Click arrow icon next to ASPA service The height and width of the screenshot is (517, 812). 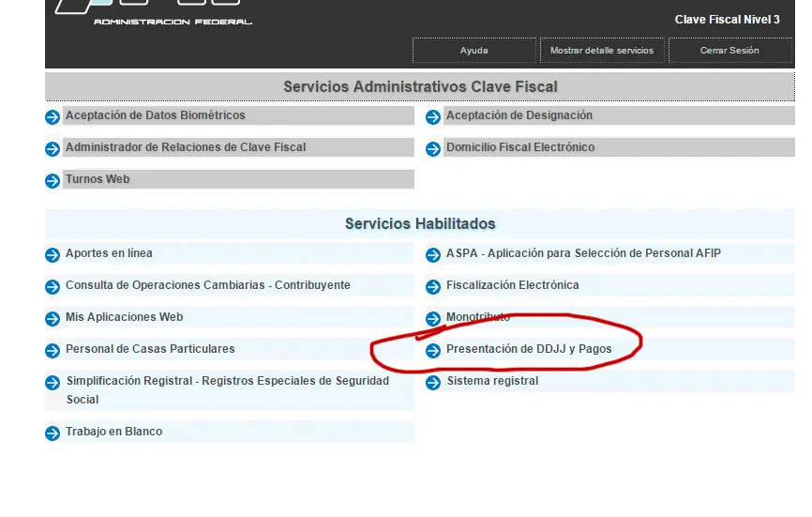point(433,255)
